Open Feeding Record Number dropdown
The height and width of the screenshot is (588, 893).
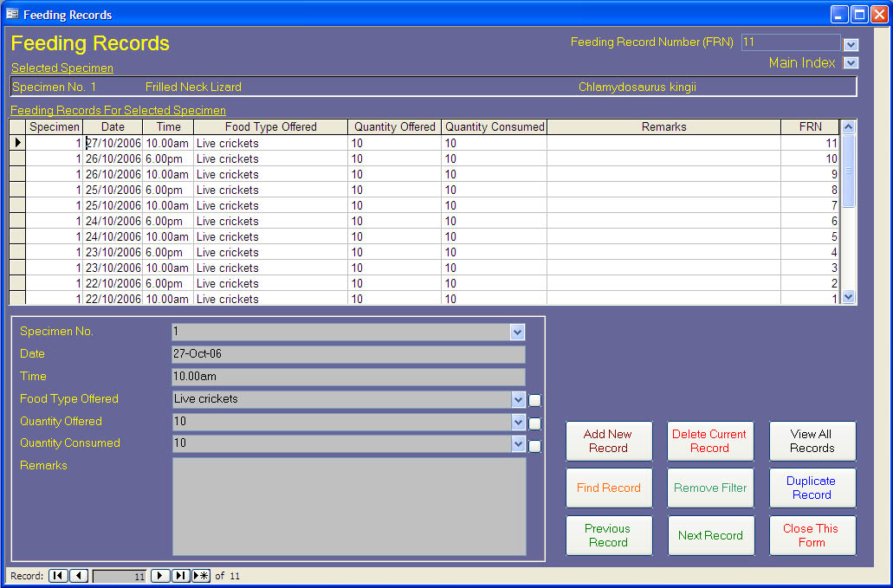[x=851, y=44]
